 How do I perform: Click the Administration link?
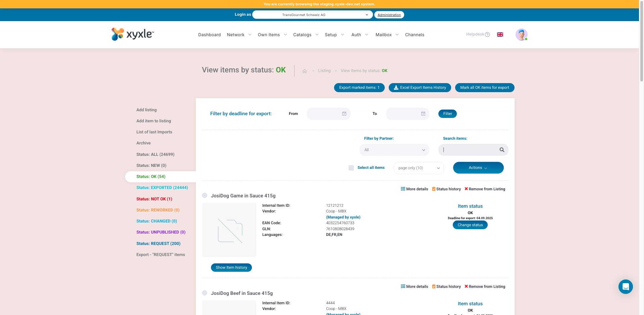coord(389,15)
